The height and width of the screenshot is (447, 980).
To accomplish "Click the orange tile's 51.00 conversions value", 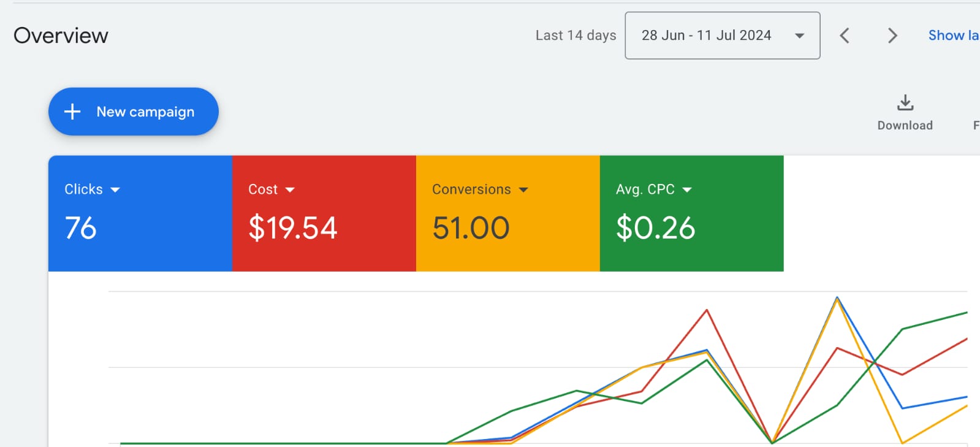I will pyautogui.click(x=471, y=228).
